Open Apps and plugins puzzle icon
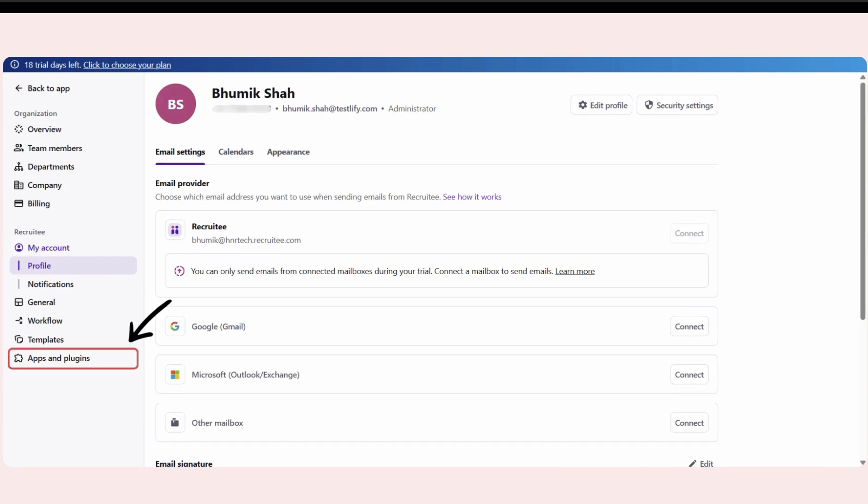The height and width of the screenshot is (504, 868). [x=19, y=358]
